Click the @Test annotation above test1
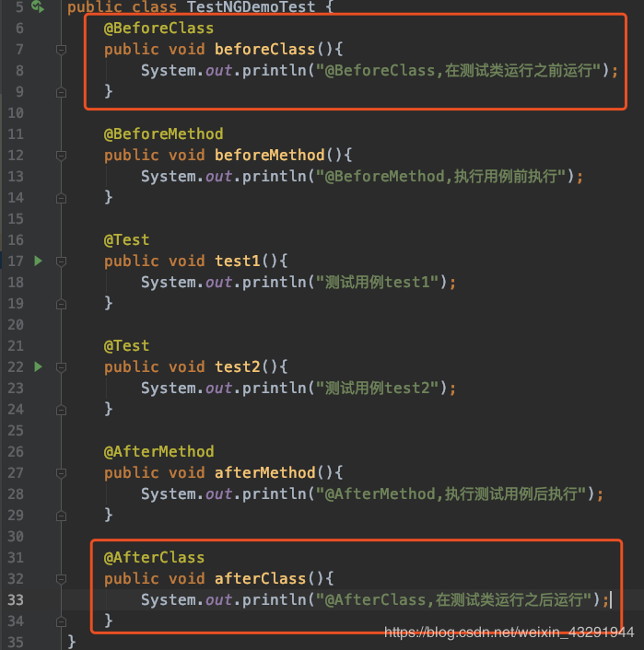The height and width of the screenshot is (650, 644). (126, 239)
